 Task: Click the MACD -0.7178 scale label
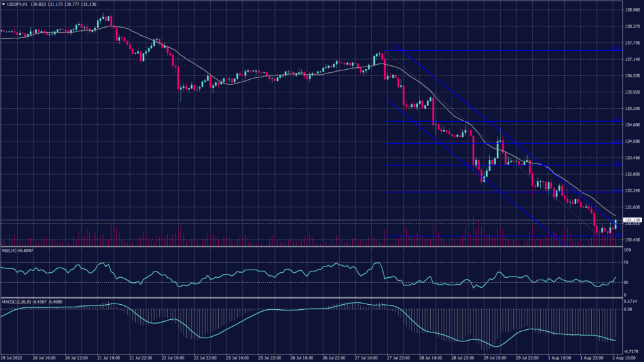(x=632, y=351)
